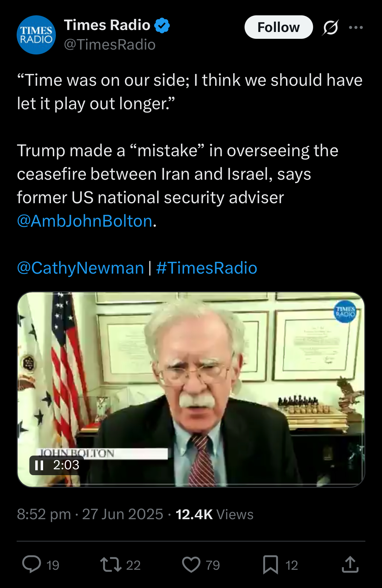Open the @CathyNewman mention link

[80, 268]
